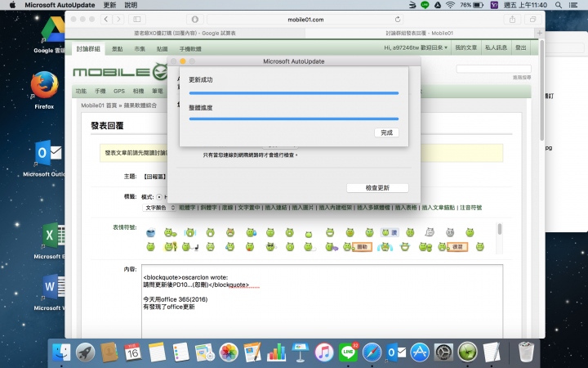Image resolution: width=588 pixels, height=368 pixels.
Task: Click 注音符號 link
Action: coord(470,208)
